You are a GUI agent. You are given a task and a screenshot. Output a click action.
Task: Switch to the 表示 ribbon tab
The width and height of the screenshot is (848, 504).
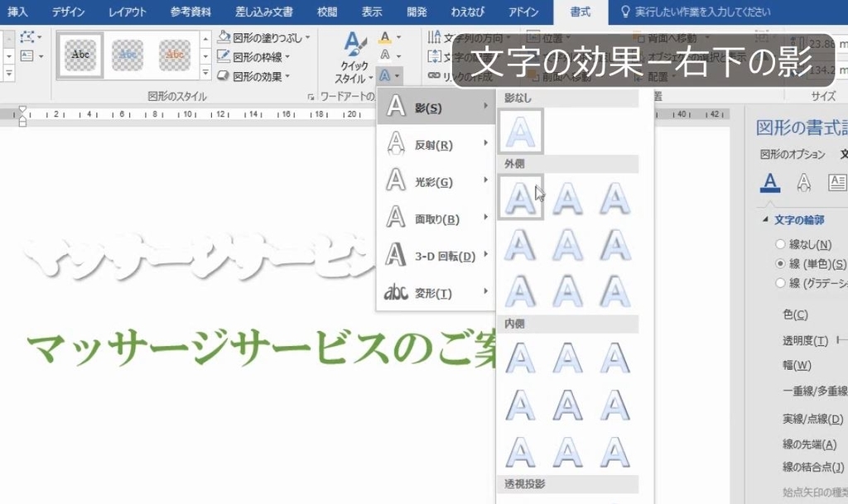click(372, 12)
